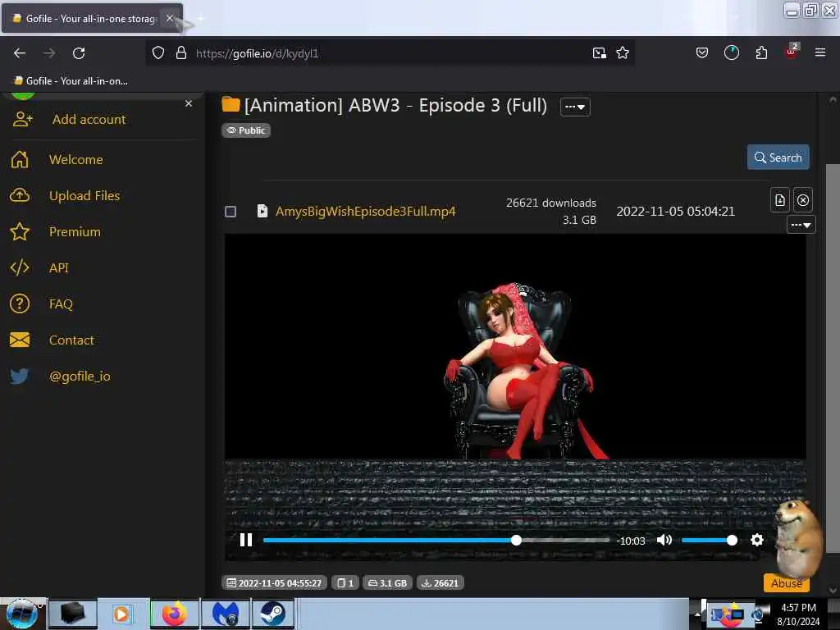
Task: Save page to Pocket
Action: coord(702,52)
